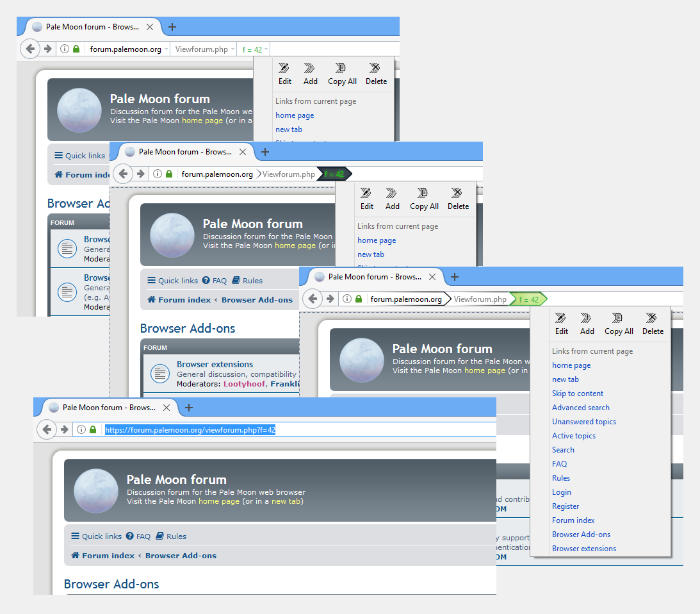Click Add in the green-breadcrumb window's popup
The image size is (700, 614).
[587, 324]
